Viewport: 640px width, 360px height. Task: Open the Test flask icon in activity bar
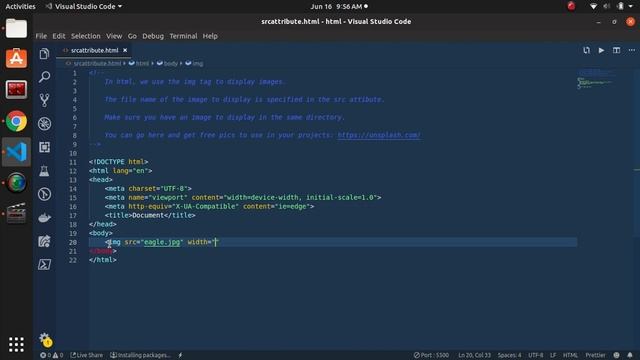[x=44, y=171]
